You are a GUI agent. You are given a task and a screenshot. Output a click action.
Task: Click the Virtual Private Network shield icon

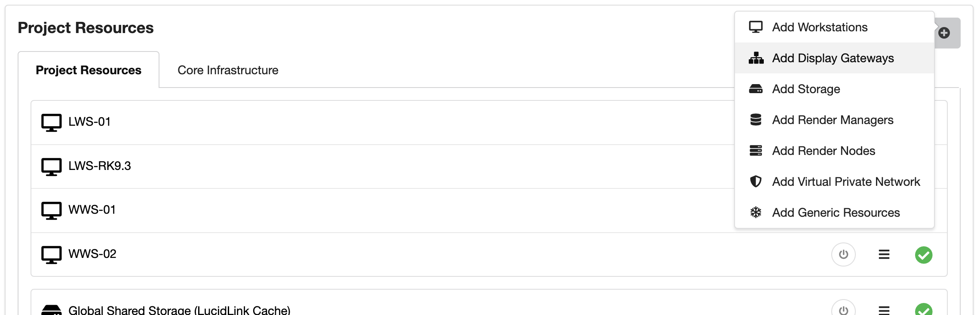tap(756, 182)
